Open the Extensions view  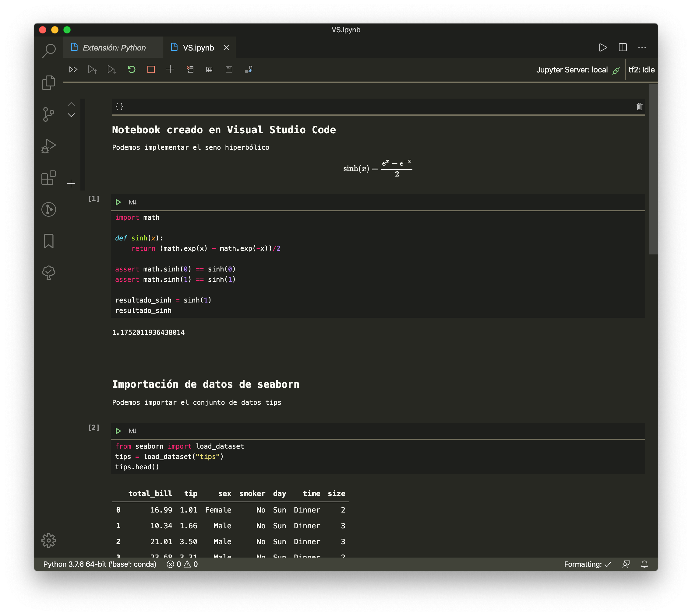pos(49,178)
